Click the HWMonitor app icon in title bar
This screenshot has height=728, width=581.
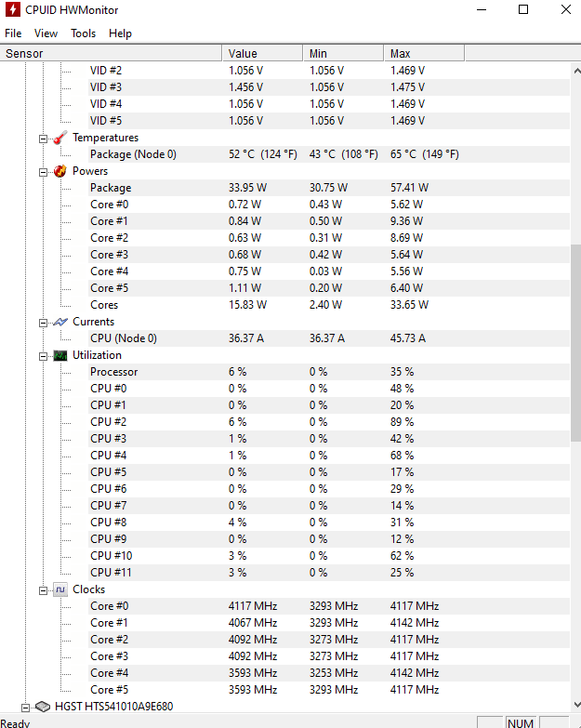(12, 9)
